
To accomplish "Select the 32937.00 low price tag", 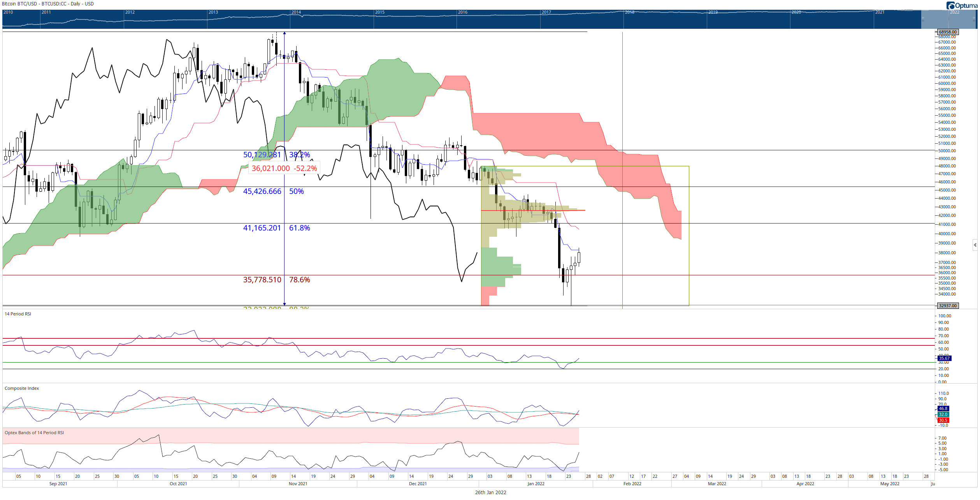I will click(947, 306).
